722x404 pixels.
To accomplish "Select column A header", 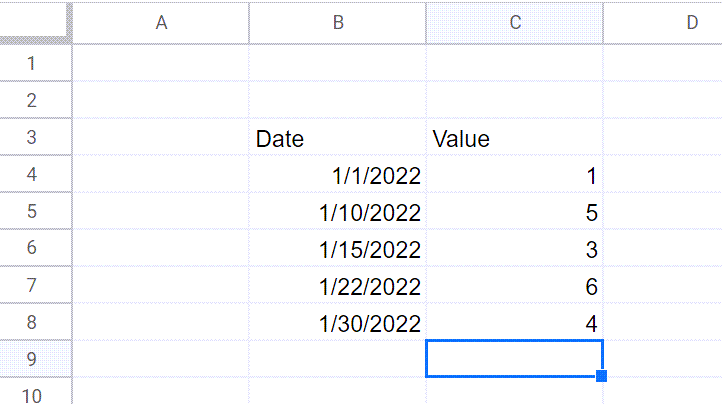I will pyautogui.click(x=161, y=23).
